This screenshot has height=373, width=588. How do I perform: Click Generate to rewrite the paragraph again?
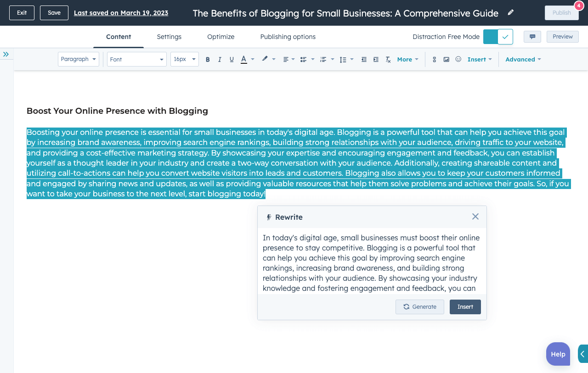[x=419, y=307]
